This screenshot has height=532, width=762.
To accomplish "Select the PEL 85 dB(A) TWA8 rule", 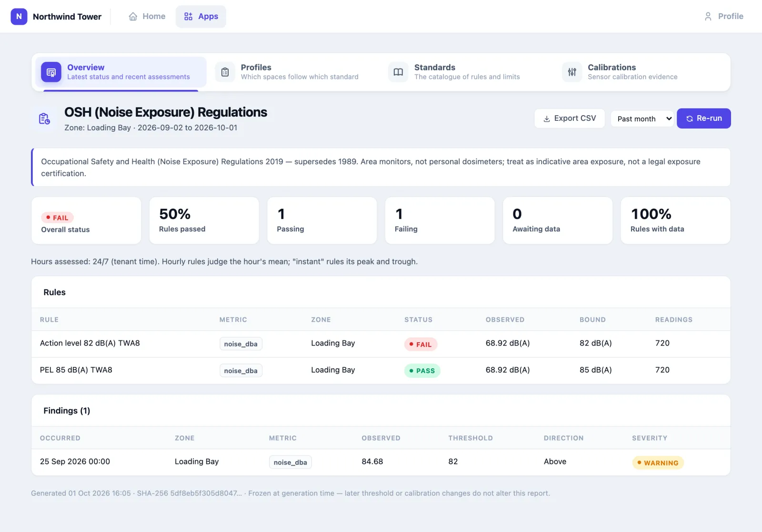I will point(381,370).
